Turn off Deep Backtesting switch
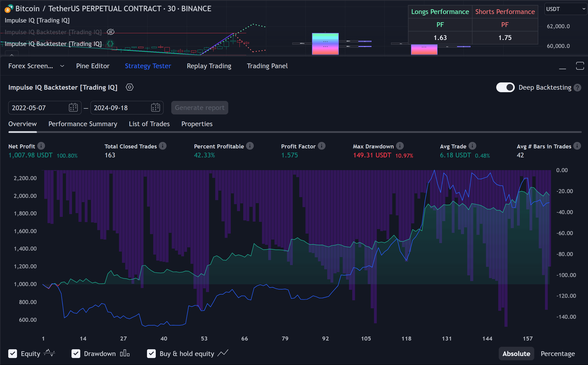This screenshot has height=365, width=588. click(x=505, y=87)
